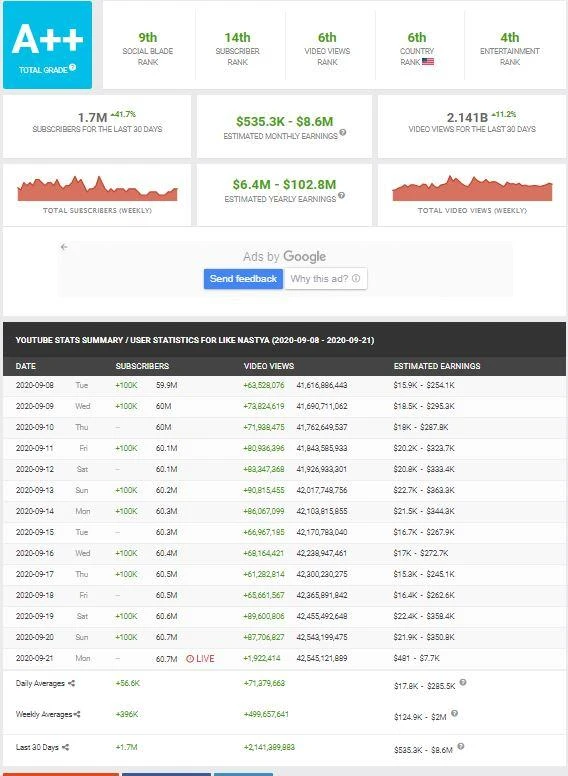Click earnings $21.9K - $350.8K
568x776 pixels.
tap(424, 637)
